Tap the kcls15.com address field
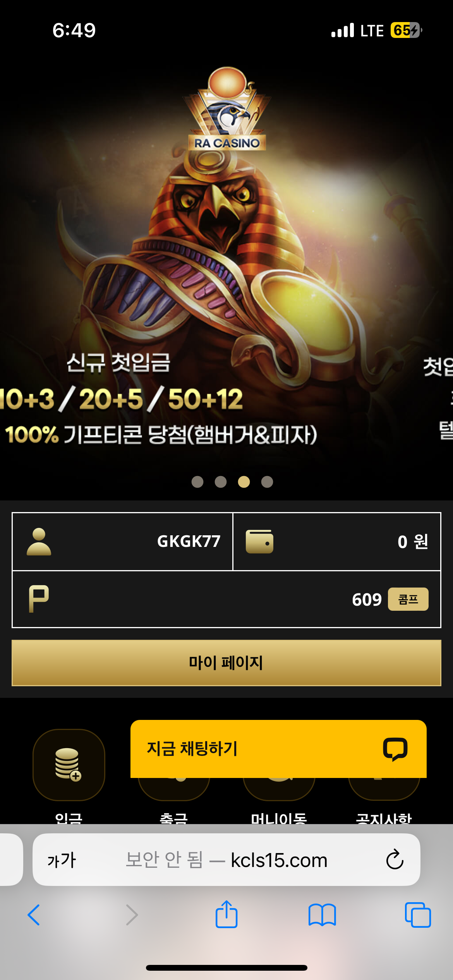 point(226,860)
